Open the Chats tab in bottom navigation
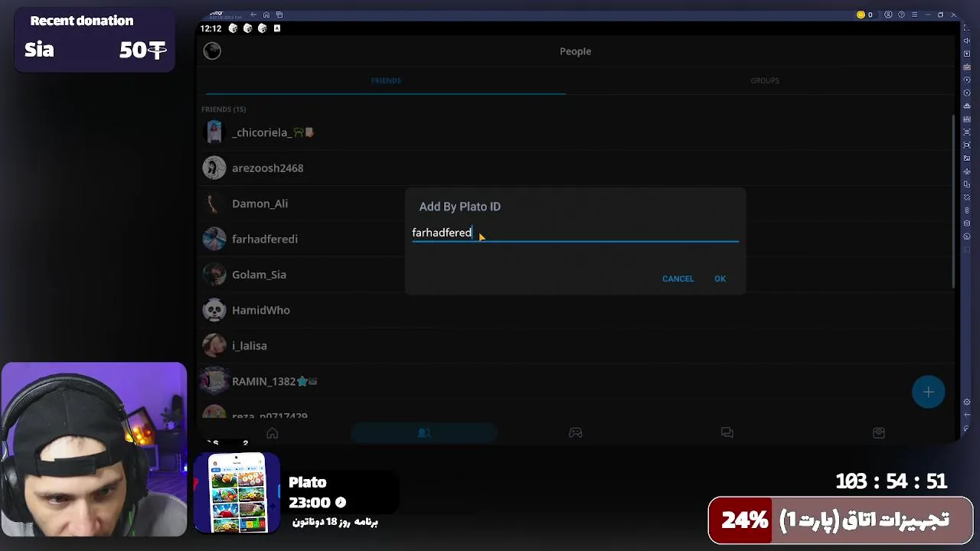This screenshot has height=551, width=980. tap(727, 433)
